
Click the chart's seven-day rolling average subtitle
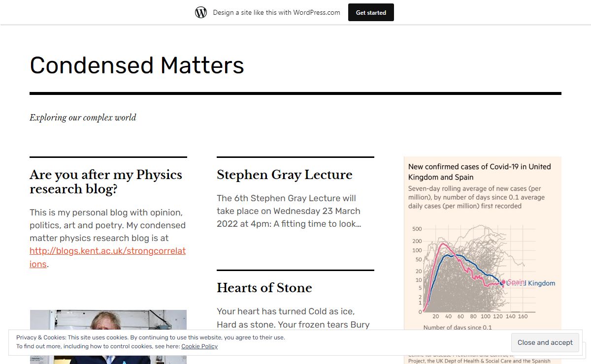click(476, 197)
